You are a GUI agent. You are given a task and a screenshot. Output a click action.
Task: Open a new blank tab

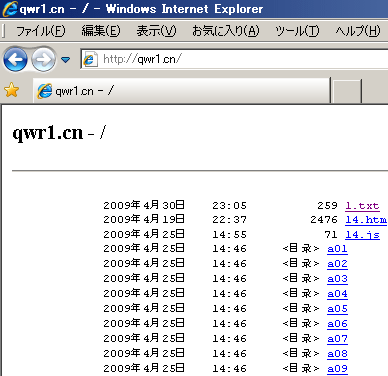pyautogui.click(x=347, y=91)
